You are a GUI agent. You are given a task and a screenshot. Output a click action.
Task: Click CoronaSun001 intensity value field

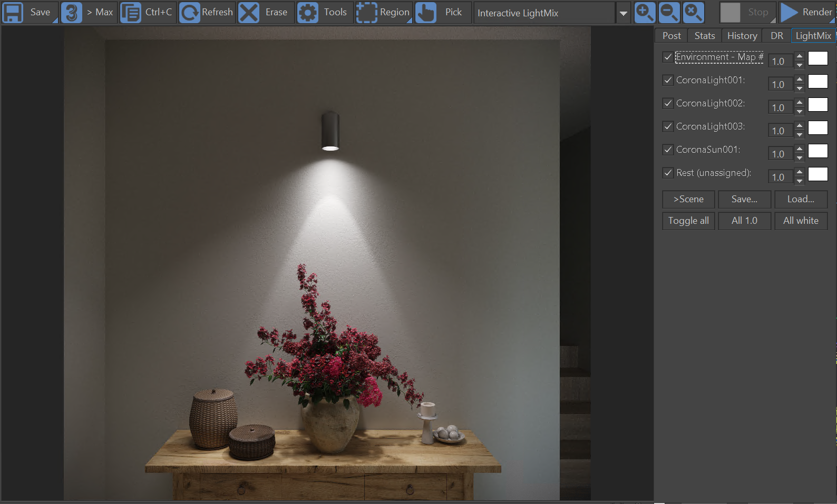click(781, 154)
